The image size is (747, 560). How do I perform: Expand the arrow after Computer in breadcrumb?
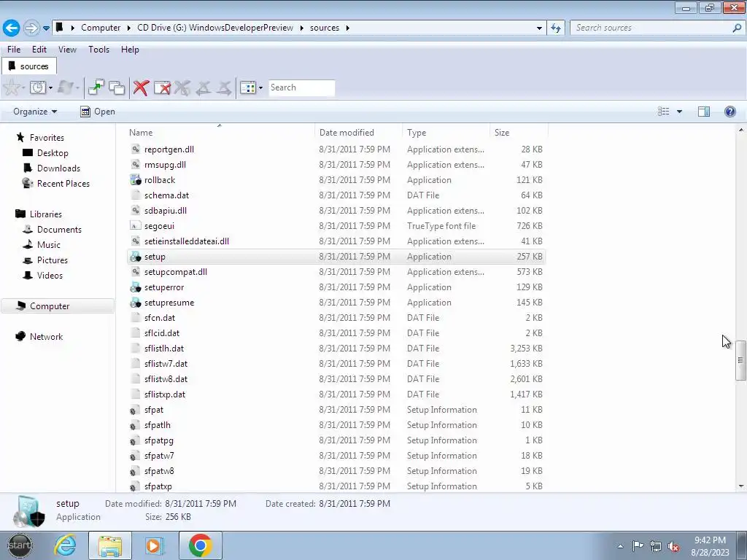[x=128, y=28]
